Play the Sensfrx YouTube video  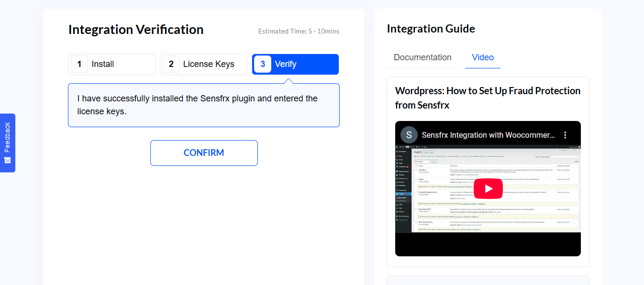click(488, 188)
